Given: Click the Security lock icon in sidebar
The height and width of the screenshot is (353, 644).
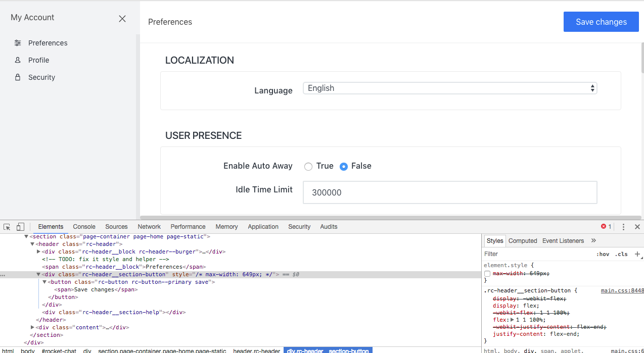Looking at the screenshot, I should pyautogui.click(x=18, y=77).
